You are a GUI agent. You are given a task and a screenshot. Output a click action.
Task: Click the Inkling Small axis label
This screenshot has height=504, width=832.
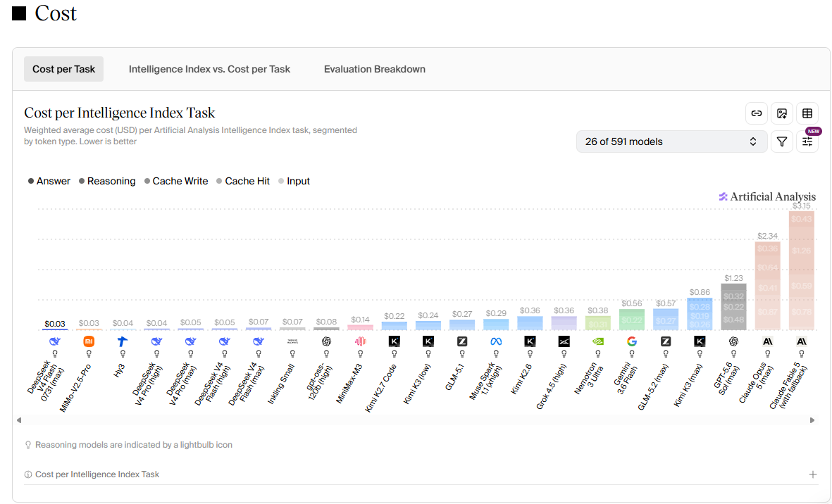(x=280, y=384)
